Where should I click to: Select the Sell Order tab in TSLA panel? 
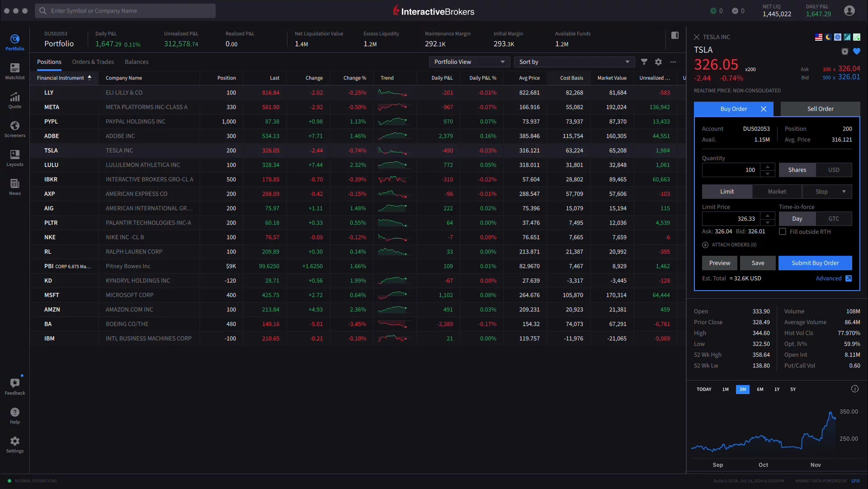pos(820,109)
